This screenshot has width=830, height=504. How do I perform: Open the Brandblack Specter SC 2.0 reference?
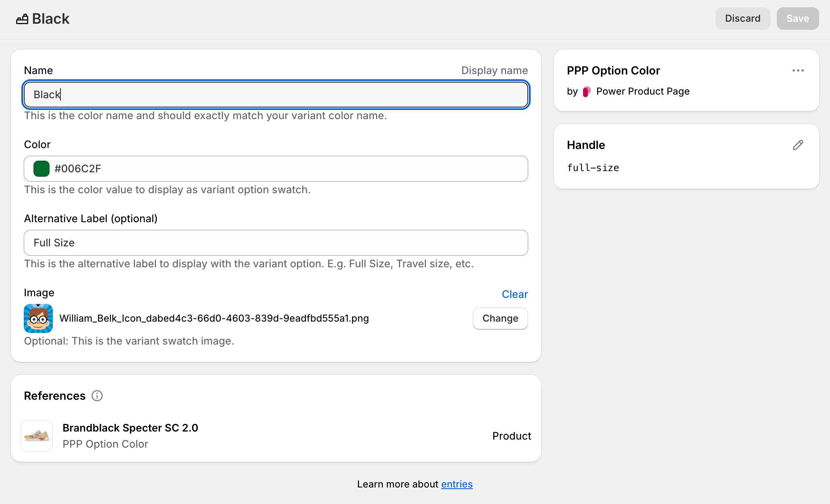[x=130, y=428]
